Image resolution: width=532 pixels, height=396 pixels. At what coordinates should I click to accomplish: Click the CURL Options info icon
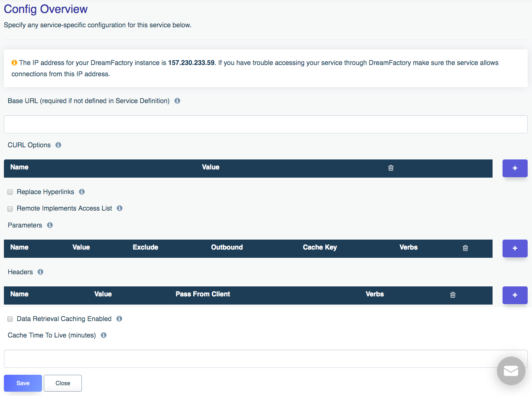(x=58, y=145)
